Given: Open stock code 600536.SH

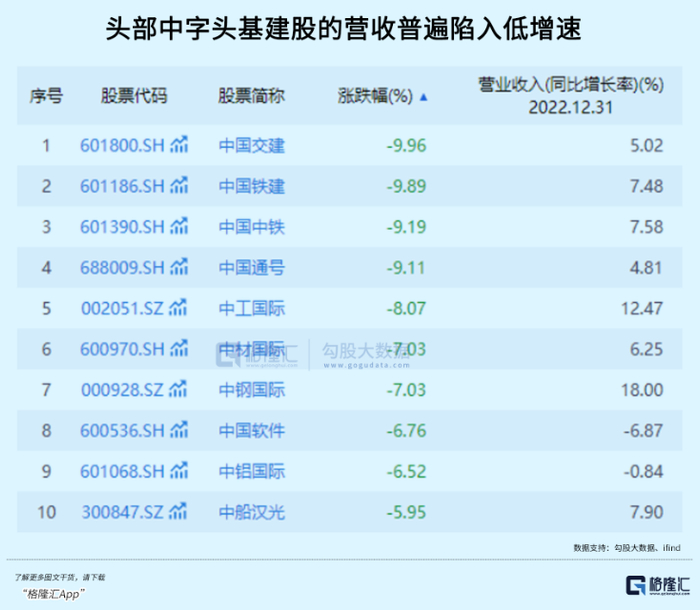Looking at the screenshot, I should [122, 431].
